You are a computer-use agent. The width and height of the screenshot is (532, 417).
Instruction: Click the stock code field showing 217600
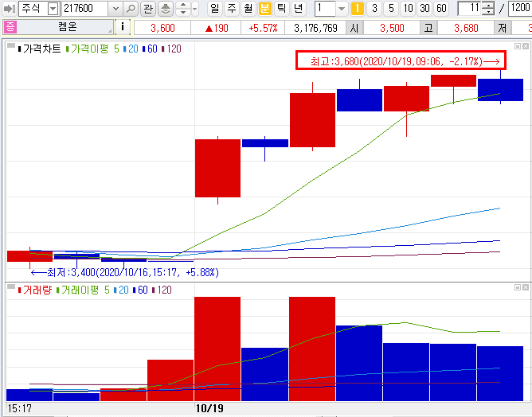coord(85,9)
